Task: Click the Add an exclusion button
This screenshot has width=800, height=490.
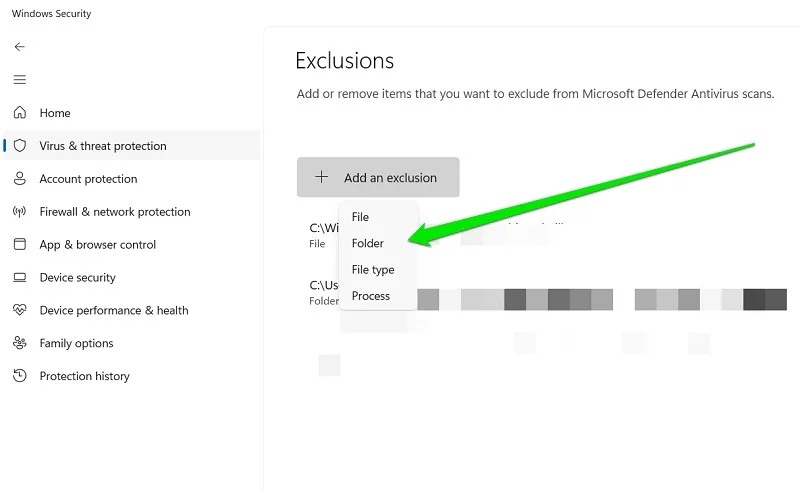Action: point(378,177)
